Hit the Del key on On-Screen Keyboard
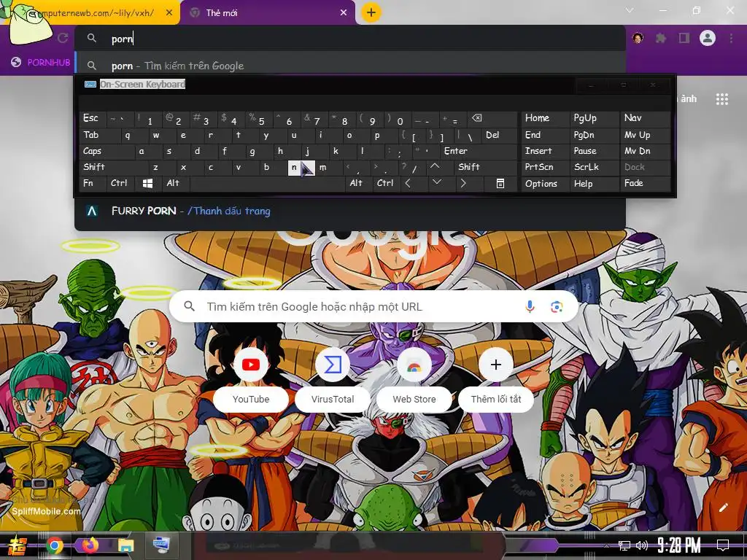Viewport: 747px width, 560px height. coord(500,135)
